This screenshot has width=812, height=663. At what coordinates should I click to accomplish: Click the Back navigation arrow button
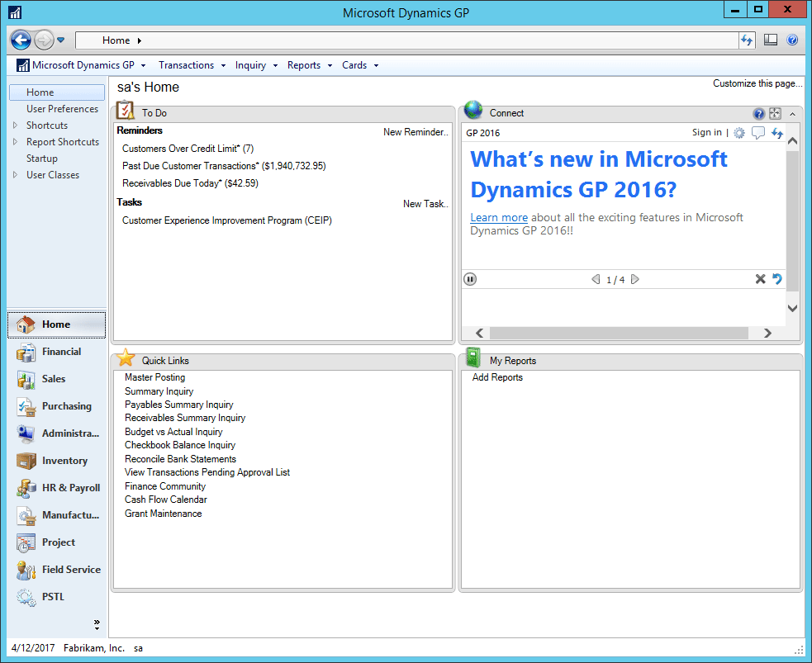pyautogui.click(x=21, y=40)
